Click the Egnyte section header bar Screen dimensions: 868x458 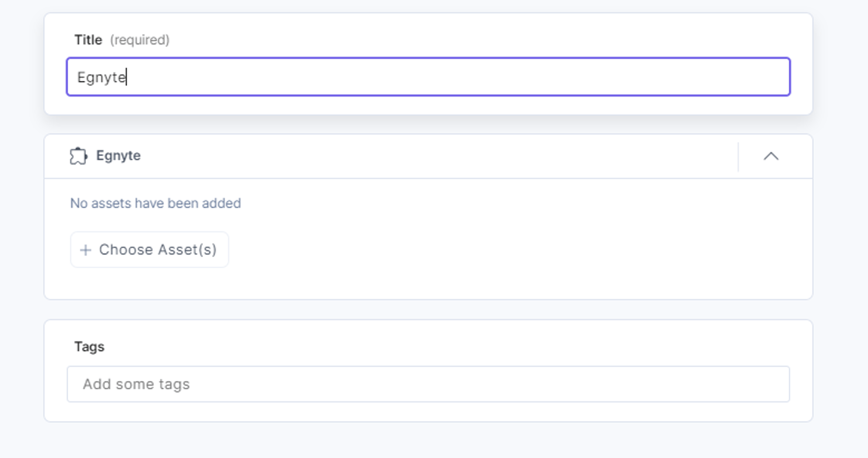428,156
